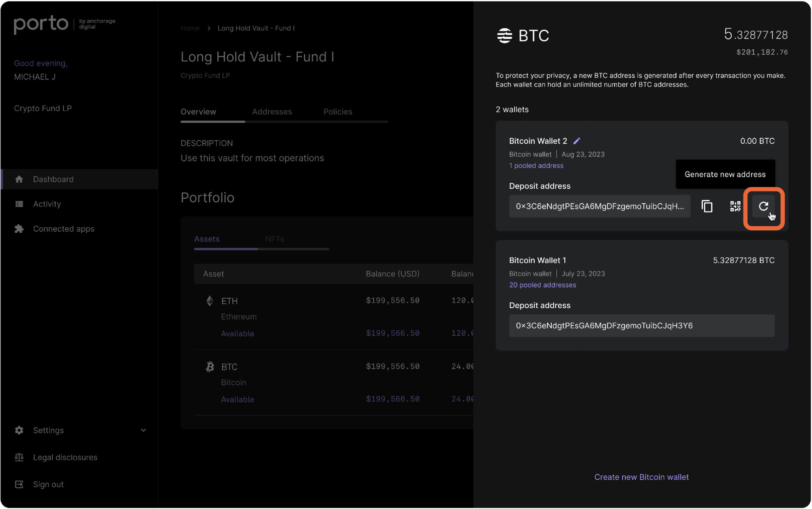
Task: Click the Settings label in the sidebar
Action: [48, 430]
